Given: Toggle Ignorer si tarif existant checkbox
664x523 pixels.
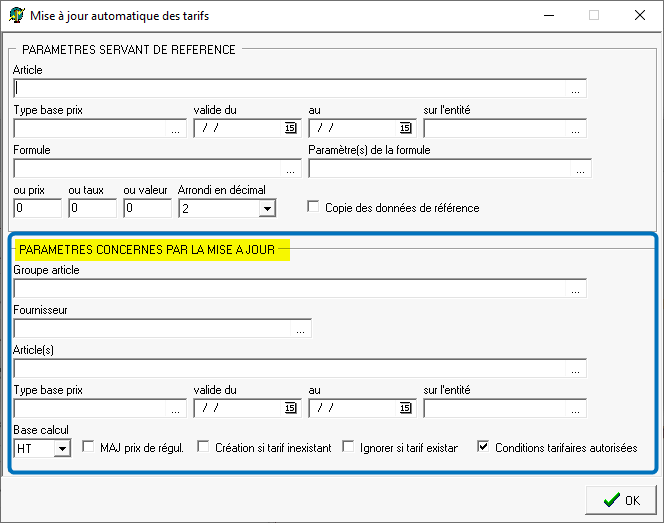Looking at the screenshot, I should pyautogui.click(x=349, y=447).
